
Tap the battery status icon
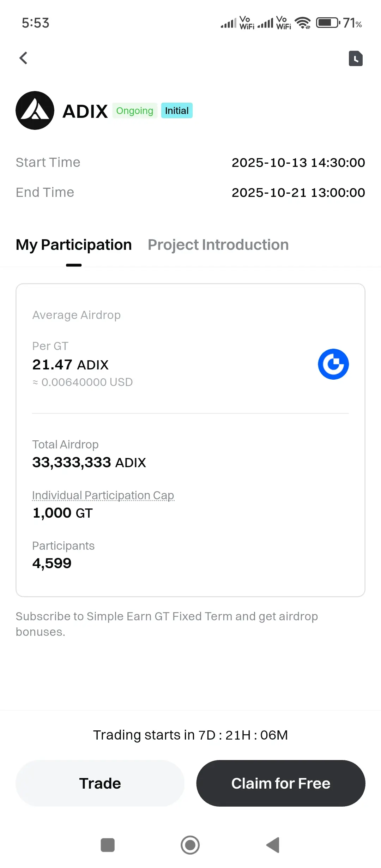coord(328,23)
